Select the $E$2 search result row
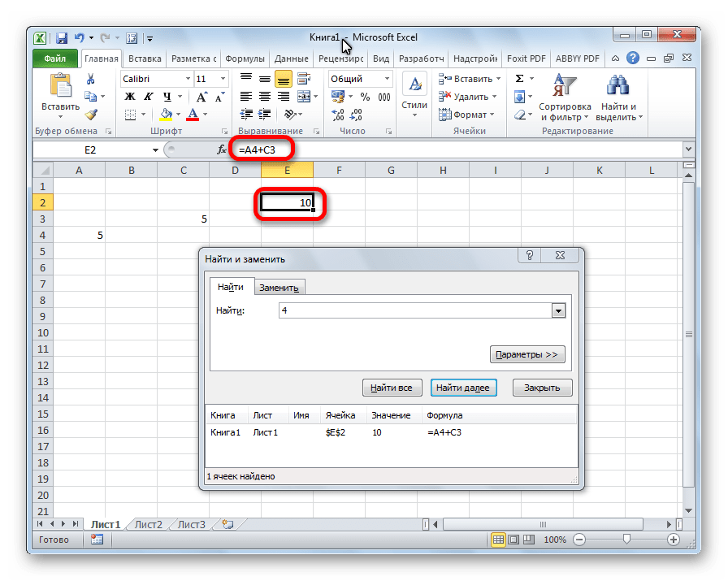 [x=392, y=432]
